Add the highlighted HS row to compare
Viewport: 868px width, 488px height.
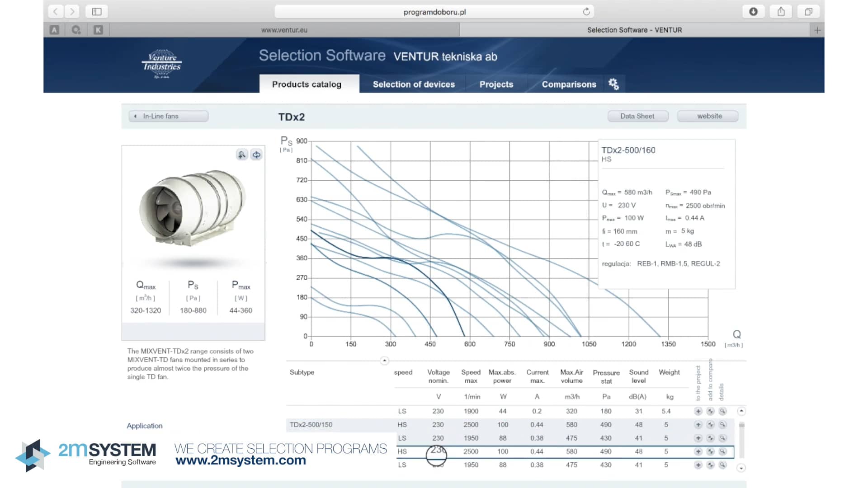click(x=710, y=451)
